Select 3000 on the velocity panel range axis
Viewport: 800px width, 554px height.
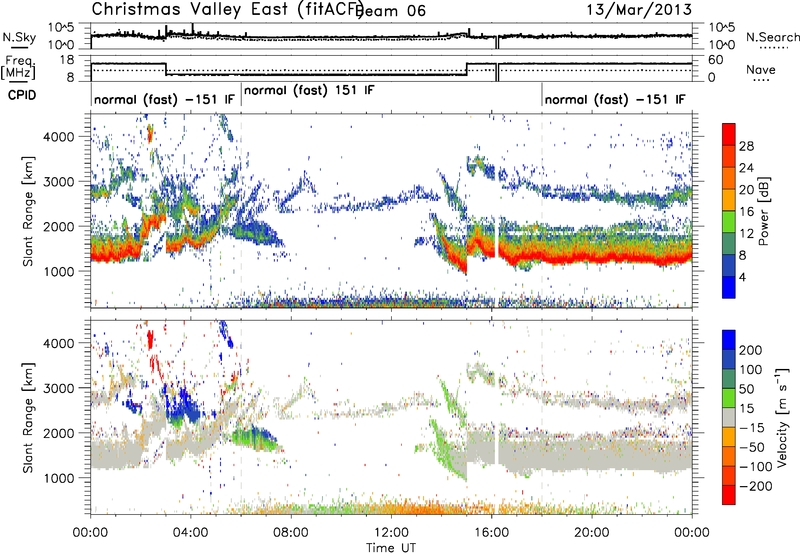click(58, 388)
